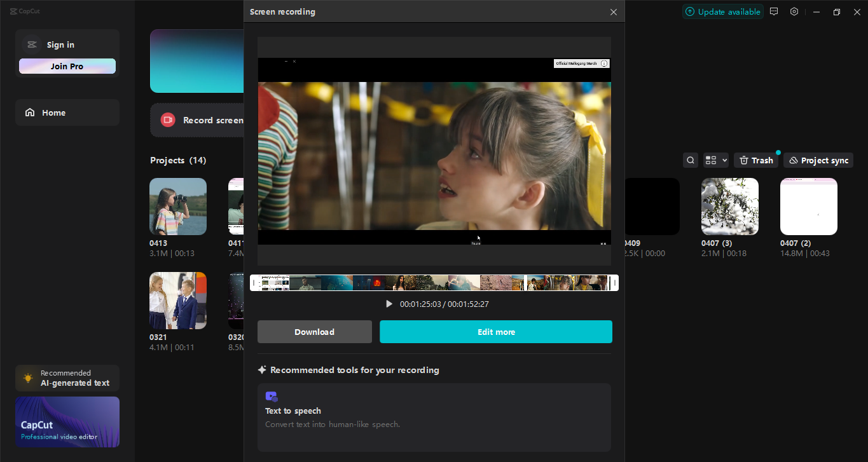Open search for projects
The height and width of the screenshot is (462, 868).
coord(691,160)
